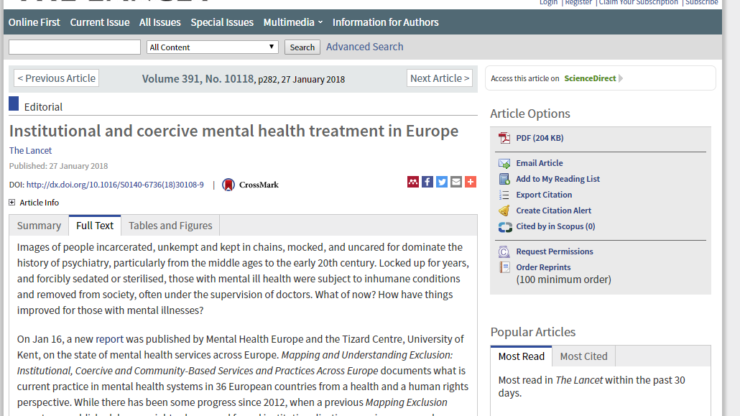Click the CrossMark badge icon
The height and width of the screenshot is (416, 740).
228,185
